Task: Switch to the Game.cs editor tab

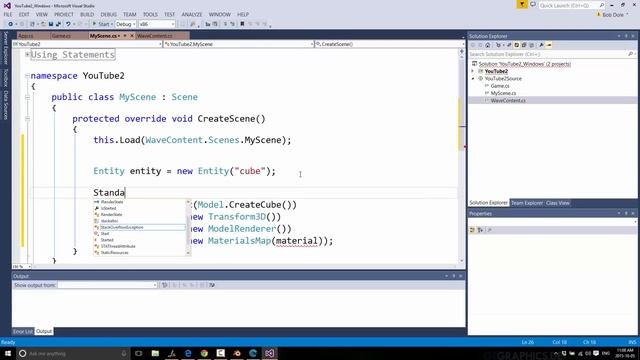Action: pyautogui.click(x=61, y=36)
